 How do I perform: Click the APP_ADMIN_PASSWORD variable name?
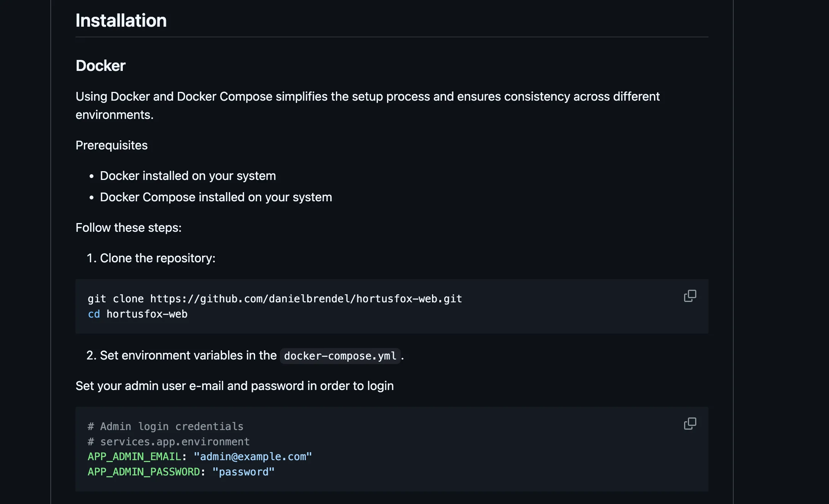(x=144, y=472)
